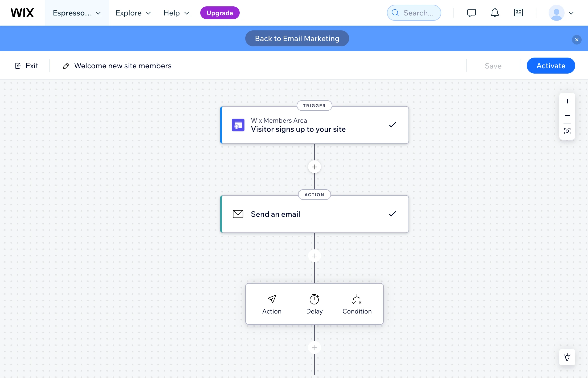
Task: Click the Activate button
Action: click(551, 66)
